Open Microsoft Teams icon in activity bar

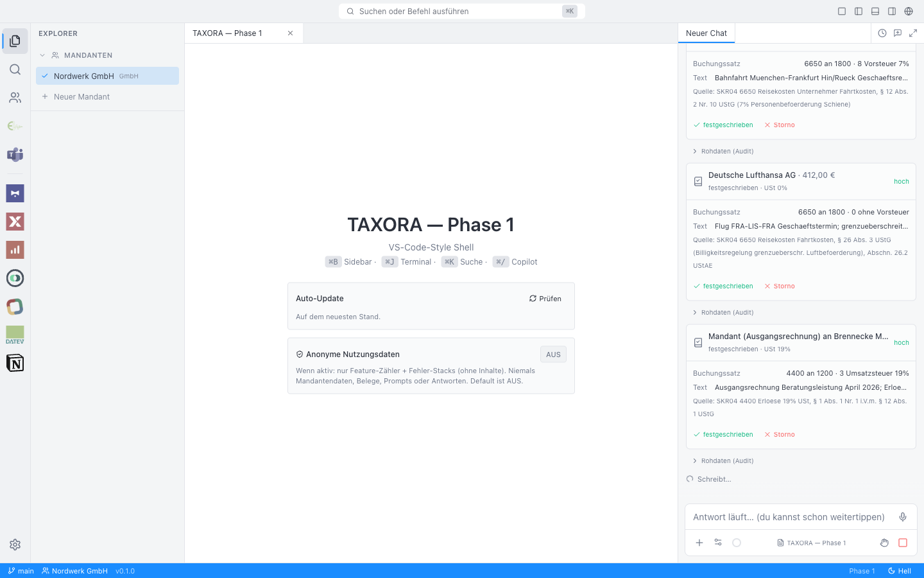[x=15, y=154]
